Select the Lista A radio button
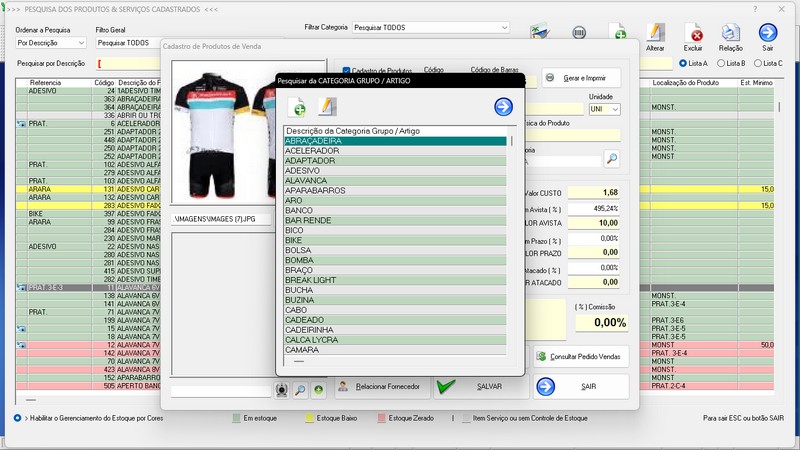 (x=683, y=63)
